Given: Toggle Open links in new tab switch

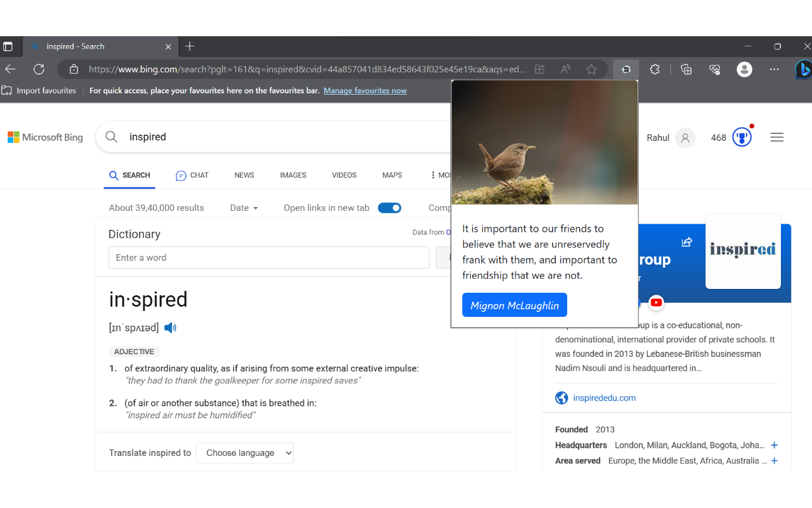Looking at the screenshot, I should [x=390, y=208].
